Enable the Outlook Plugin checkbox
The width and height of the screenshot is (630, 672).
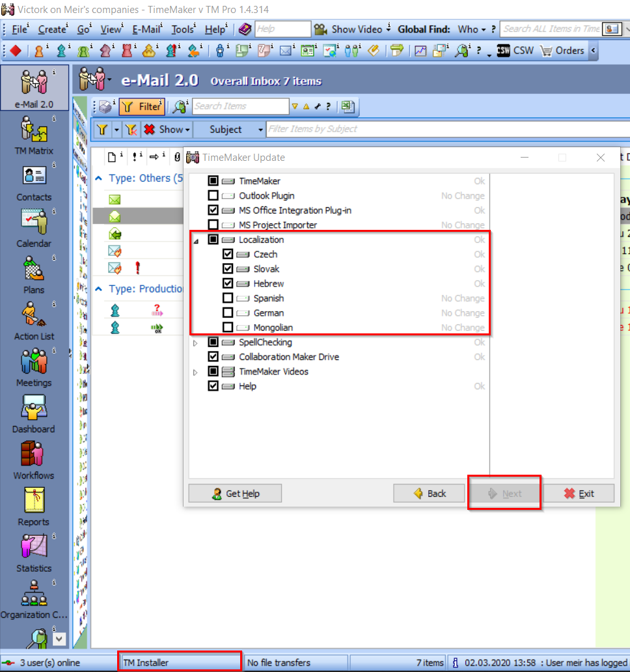coord(213,195)
